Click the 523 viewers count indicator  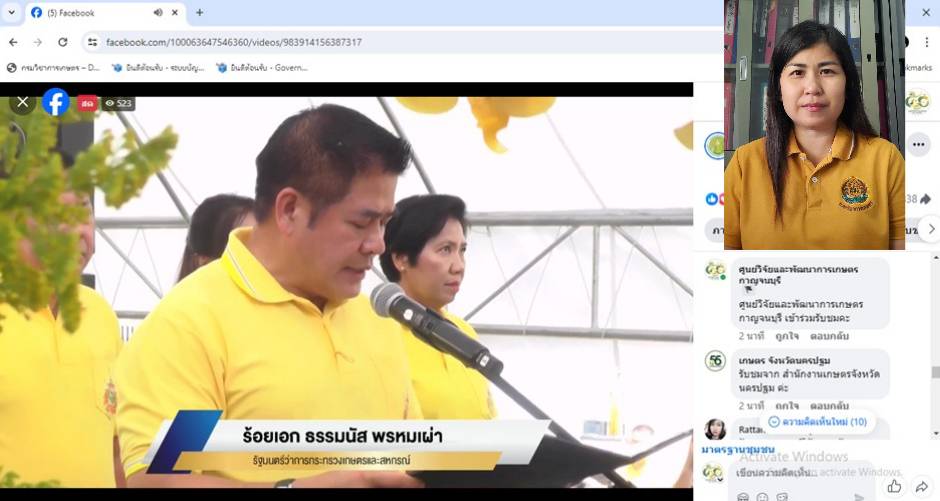tap(118, 103)
